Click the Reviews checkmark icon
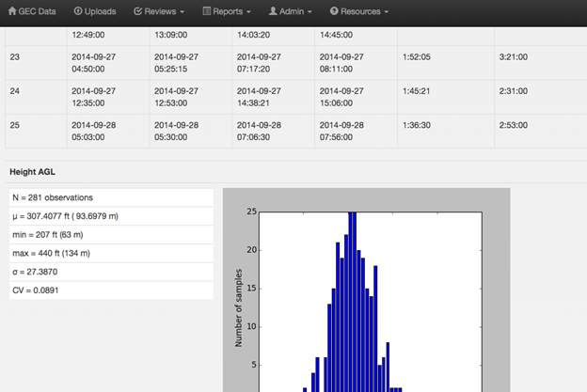Screen dimensions: 587x392 point(137,11)
